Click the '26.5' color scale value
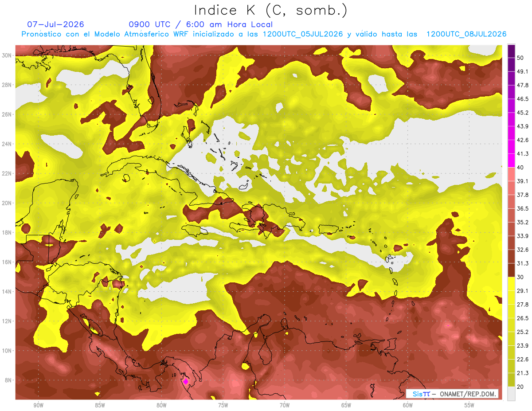The height and width of the screenshot is (411, 532). [523, 318]
